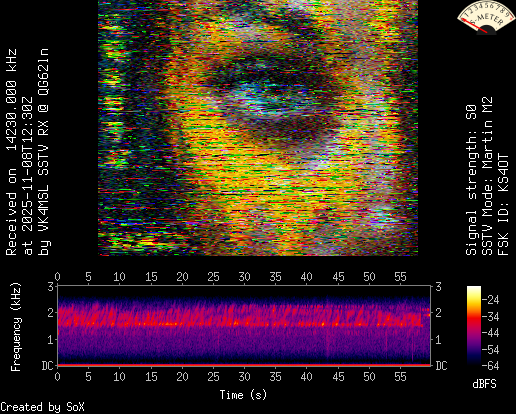Image resolution: width=516 pixels, height=414 pixels.
Task: Click the "dBFS" unit label
Action: click(x=484, y=384)
